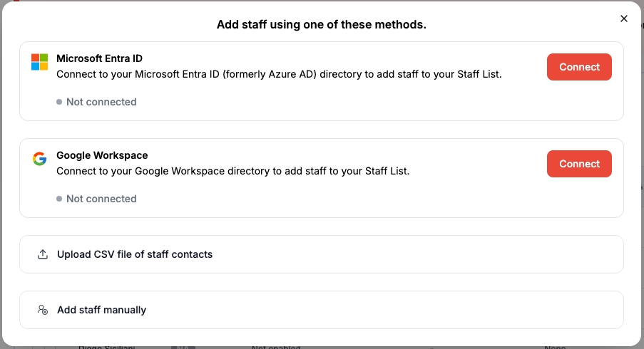Click the Microsoft Entra ID description text

(x=279, y=74)
